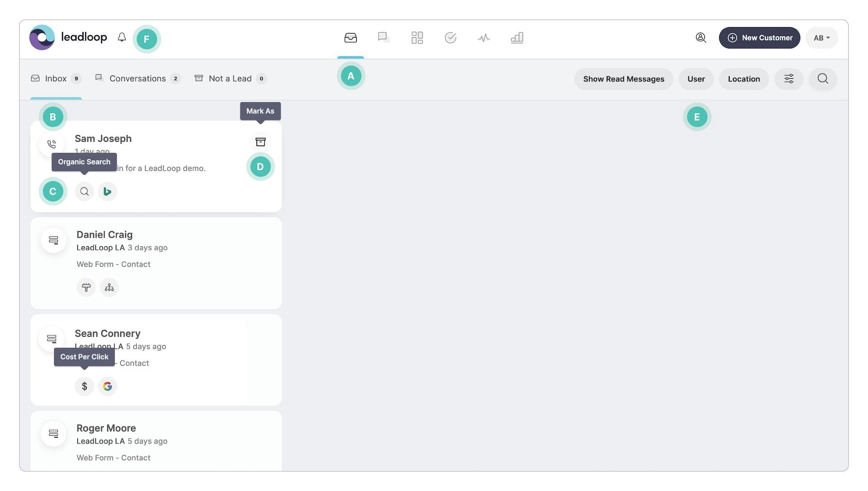Open the Location filter dropdown

743,79
